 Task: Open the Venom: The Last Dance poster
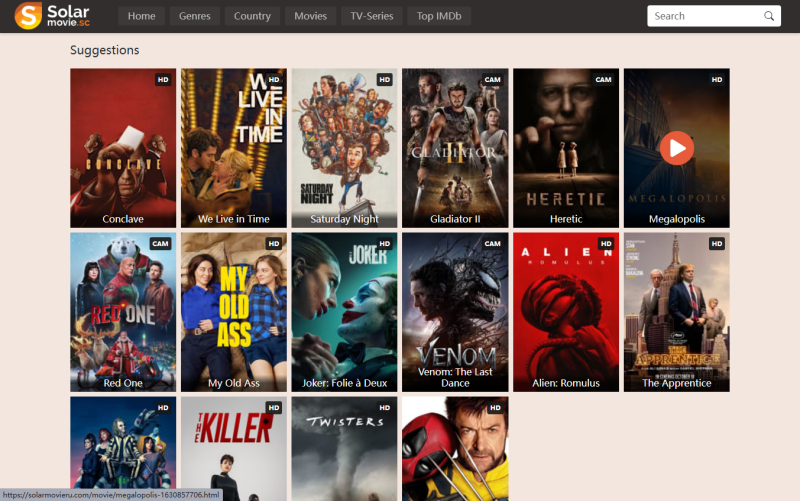(455, 312)
